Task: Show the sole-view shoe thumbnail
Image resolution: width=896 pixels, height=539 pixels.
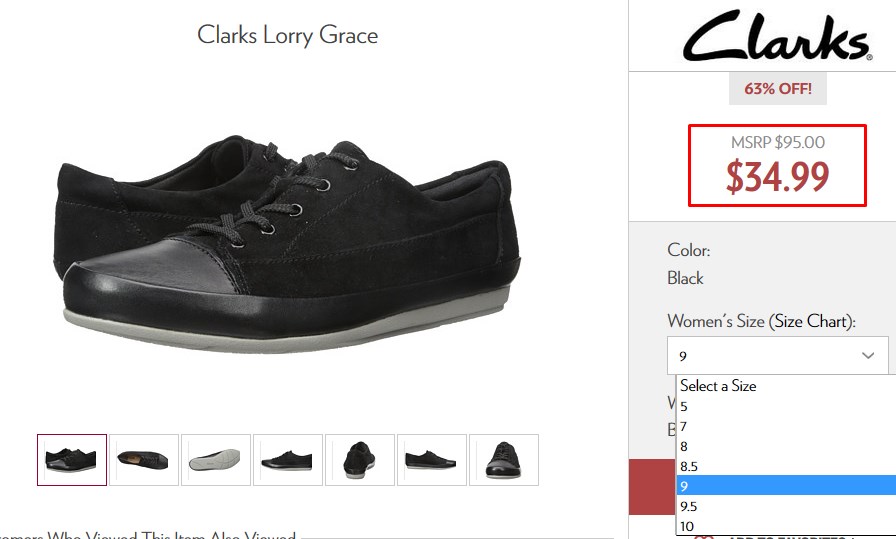Action: pyautogui.click(x=216, y=460)
